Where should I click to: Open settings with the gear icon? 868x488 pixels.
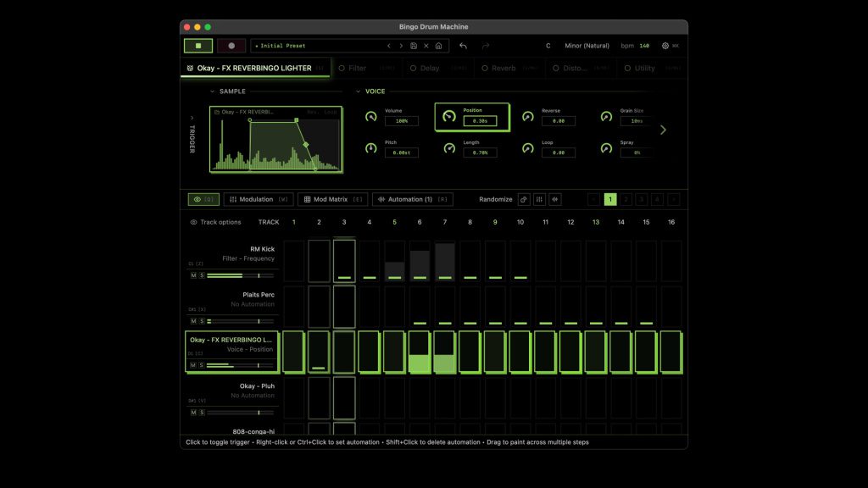point(665,46)
